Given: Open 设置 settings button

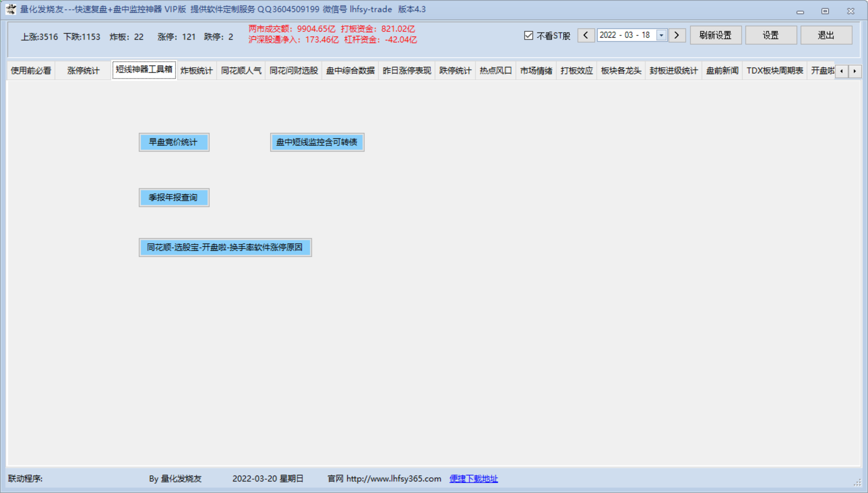Looking at the screenshot, I should (x=771, y=35).
